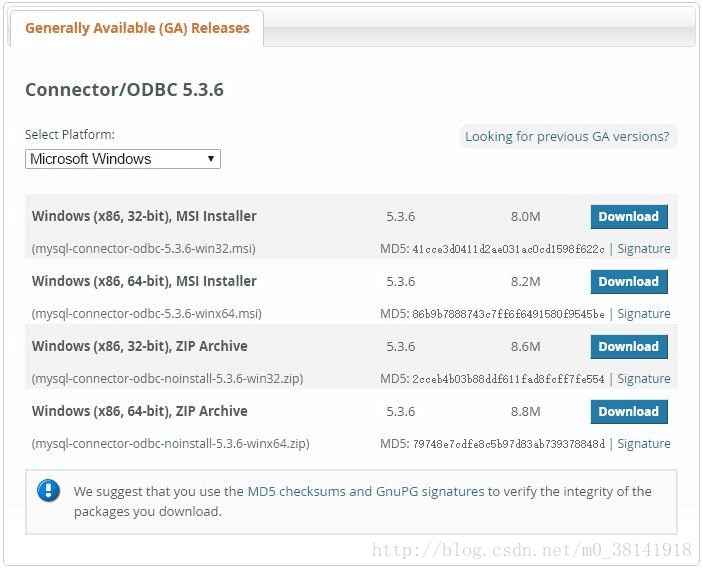
Task: Open Signature link for win32.msi
Action: point(643,249)
